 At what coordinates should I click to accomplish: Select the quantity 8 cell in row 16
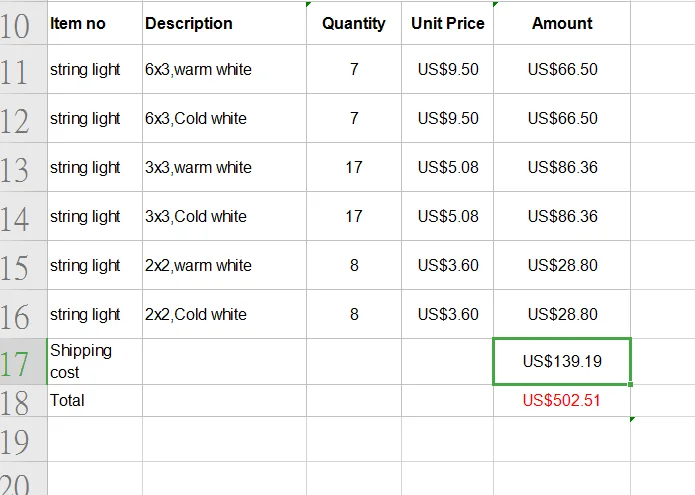[354, 314]
